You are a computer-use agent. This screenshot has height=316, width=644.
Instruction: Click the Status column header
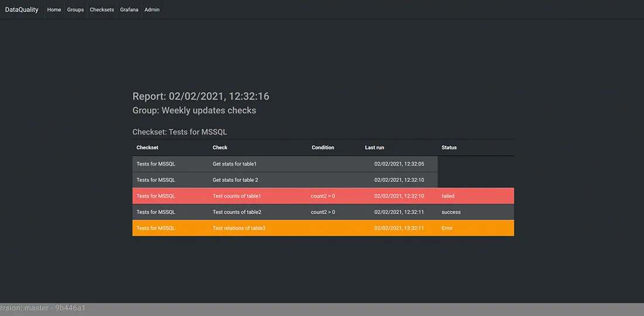point(449,147)
